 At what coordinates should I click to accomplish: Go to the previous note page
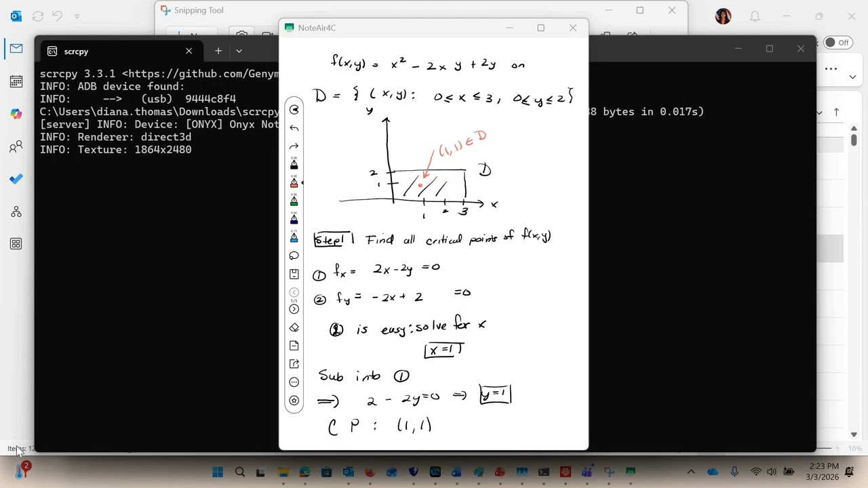[x=294, y=292]
